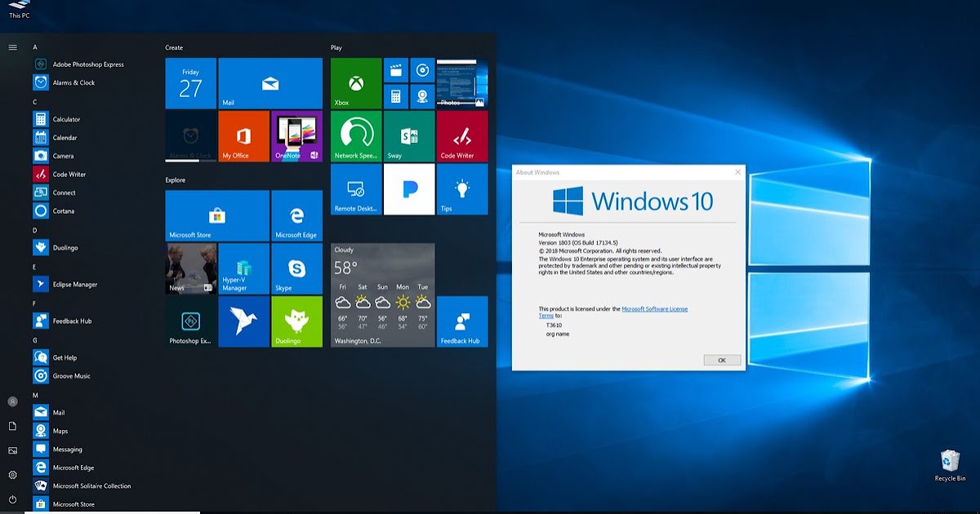This screenshot has height=514, width=980.
Task: Click the letter M header in app list
Action: tap(35, 395)
